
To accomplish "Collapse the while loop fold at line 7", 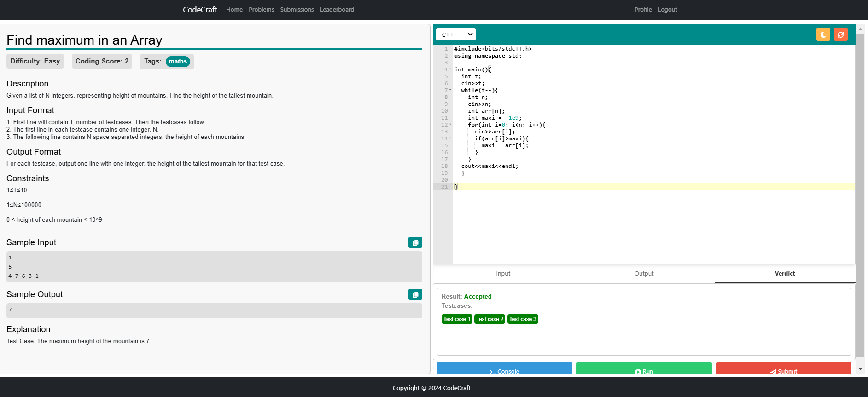I will [450, 90].
